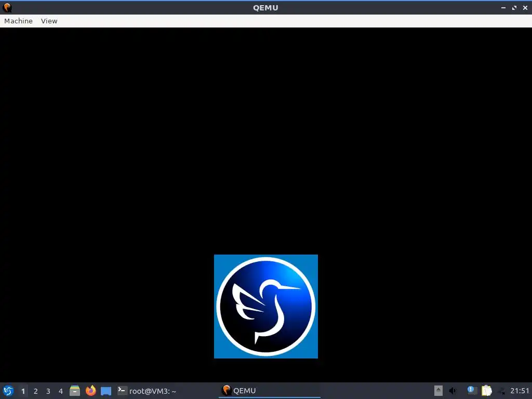
Task: Open the volume control icon
Action: [453, 391]
